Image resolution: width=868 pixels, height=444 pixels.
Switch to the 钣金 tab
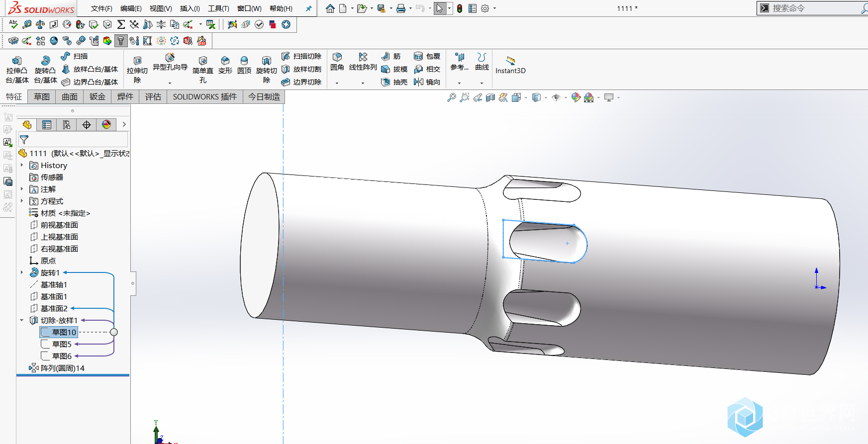click(x=97, y=96)
